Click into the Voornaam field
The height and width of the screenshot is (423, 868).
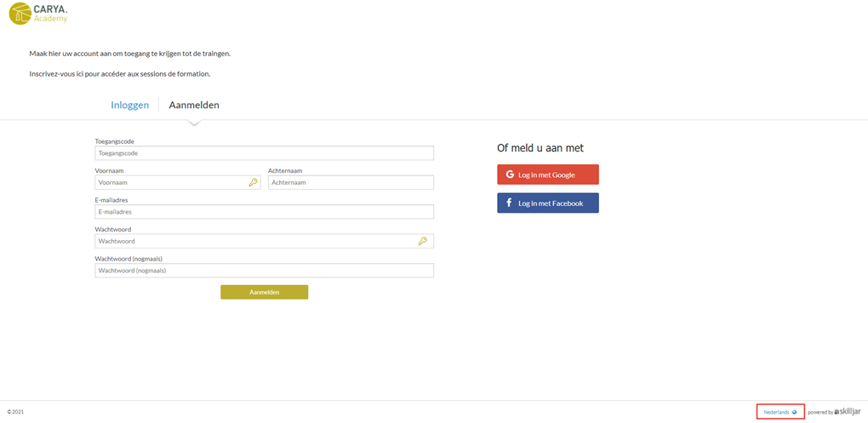[178, 182]
